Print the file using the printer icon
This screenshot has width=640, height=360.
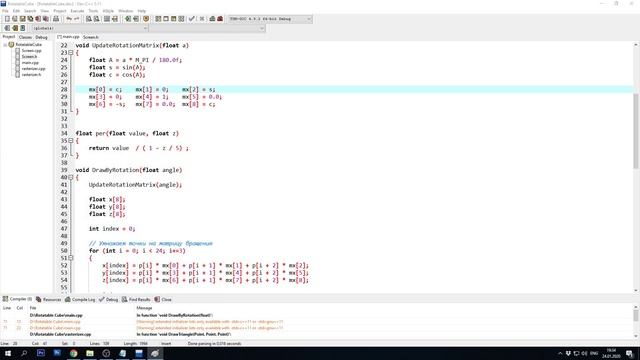point(56,19)
